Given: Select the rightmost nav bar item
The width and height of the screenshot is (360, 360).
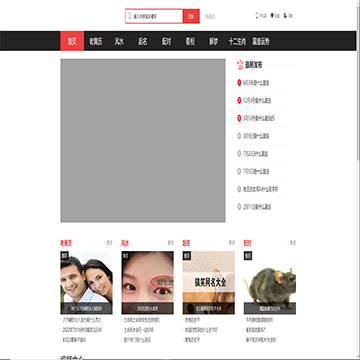Looking at the screenshot, I should [x=261, y=41].
